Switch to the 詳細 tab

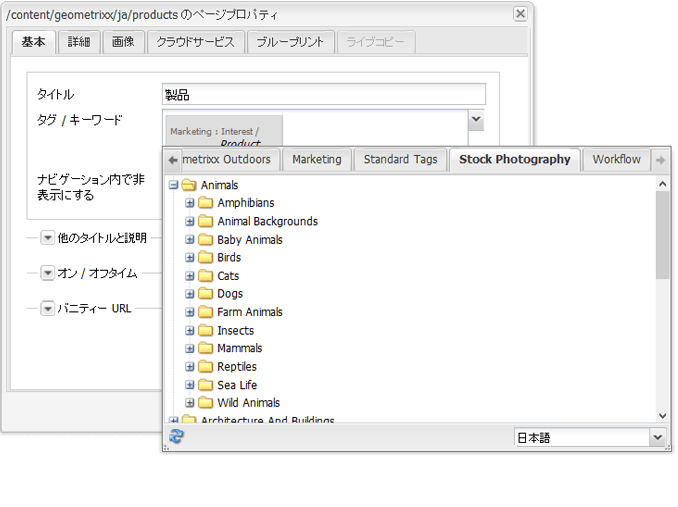pyautogui.click(x=79, y=42)
